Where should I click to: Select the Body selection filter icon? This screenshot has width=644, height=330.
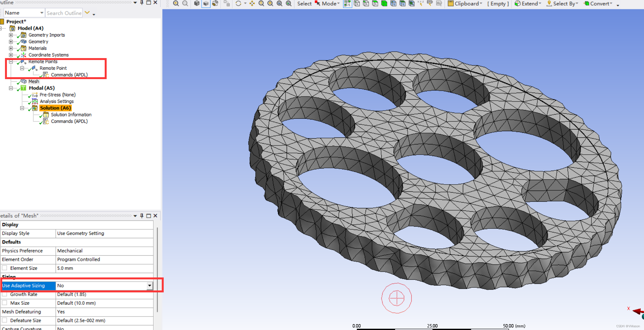[384, 4]
